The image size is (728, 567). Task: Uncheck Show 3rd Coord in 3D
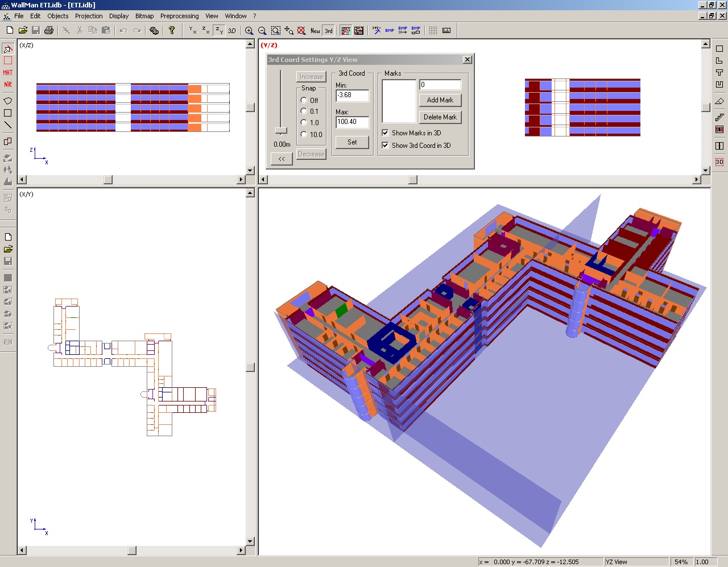coord(385,146)
